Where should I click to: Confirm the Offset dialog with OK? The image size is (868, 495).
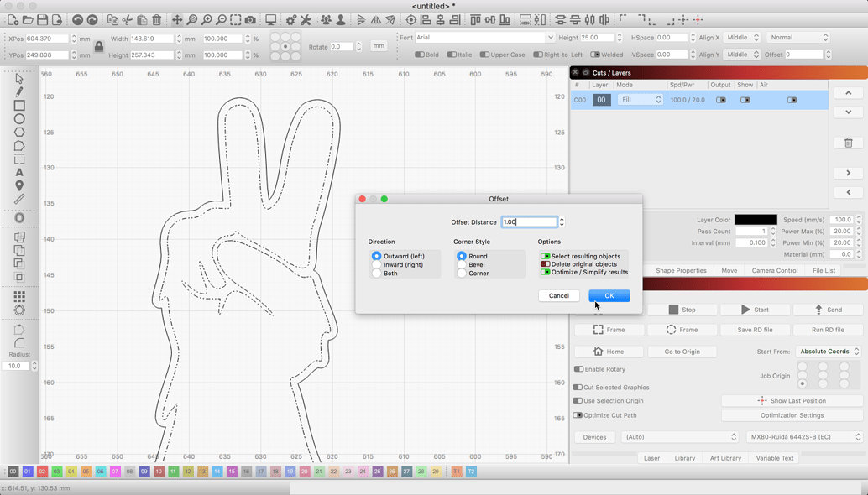click(x=609, y=295)
